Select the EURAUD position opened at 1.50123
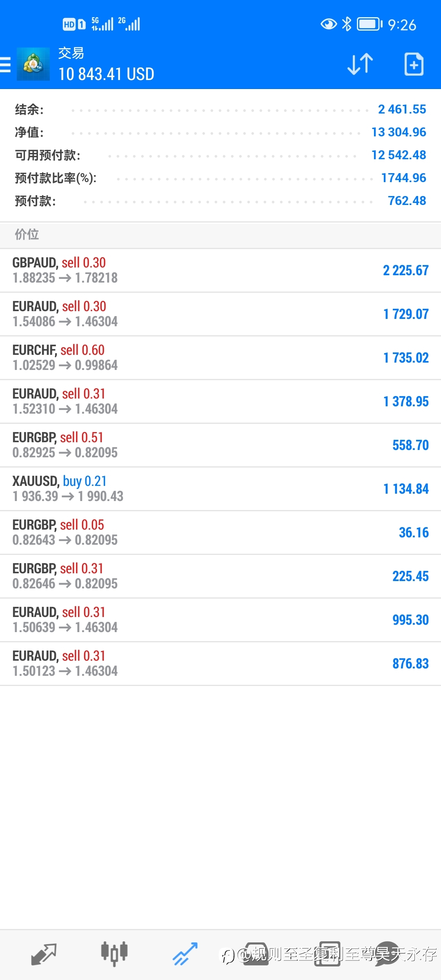 pyautogui.click(x=220, y=664)
